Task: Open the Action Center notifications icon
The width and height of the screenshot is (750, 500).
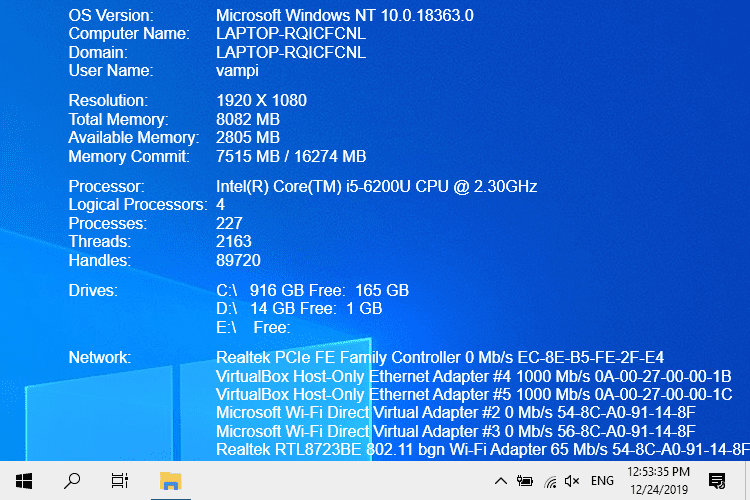Action: tap(717, 481)
